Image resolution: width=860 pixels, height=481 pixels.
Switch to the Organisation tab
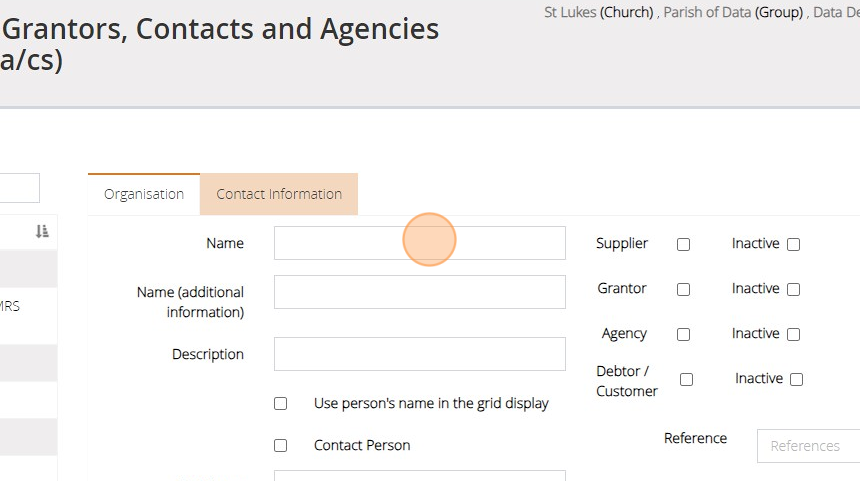point(144,194)
